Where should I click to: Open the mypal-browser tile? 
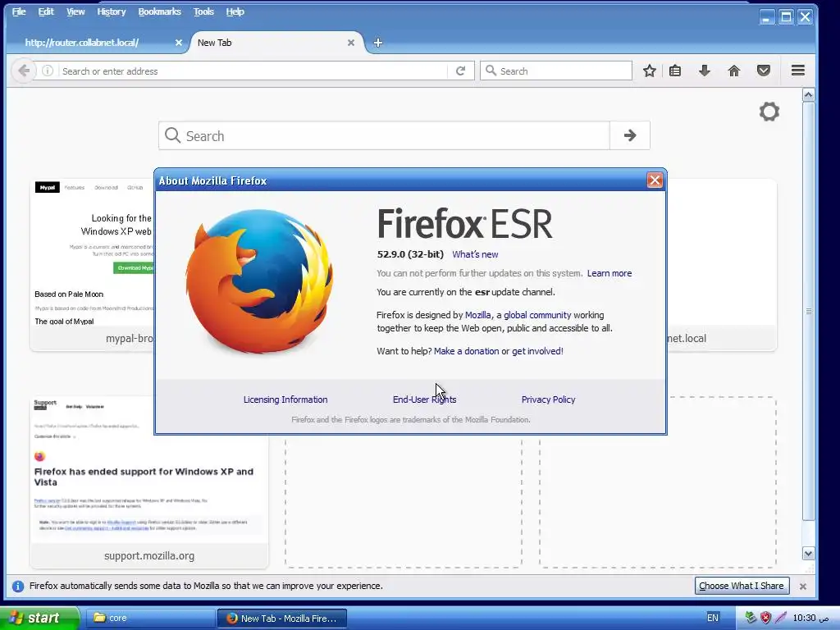tap(92, 265)
